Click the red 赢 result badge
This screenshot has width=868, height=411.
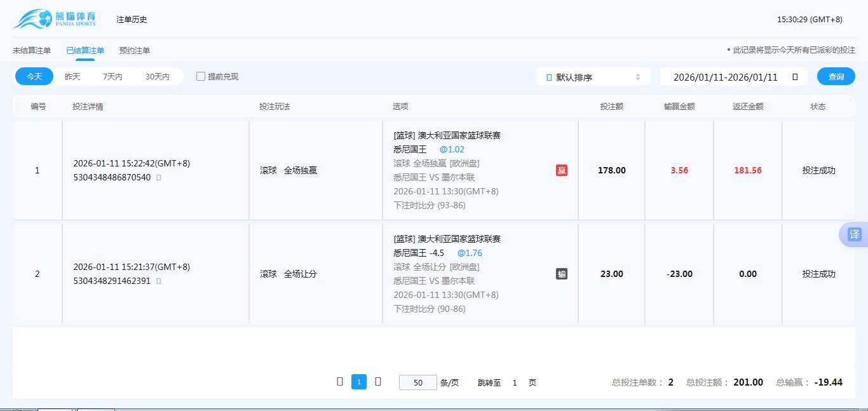[562, 170]
